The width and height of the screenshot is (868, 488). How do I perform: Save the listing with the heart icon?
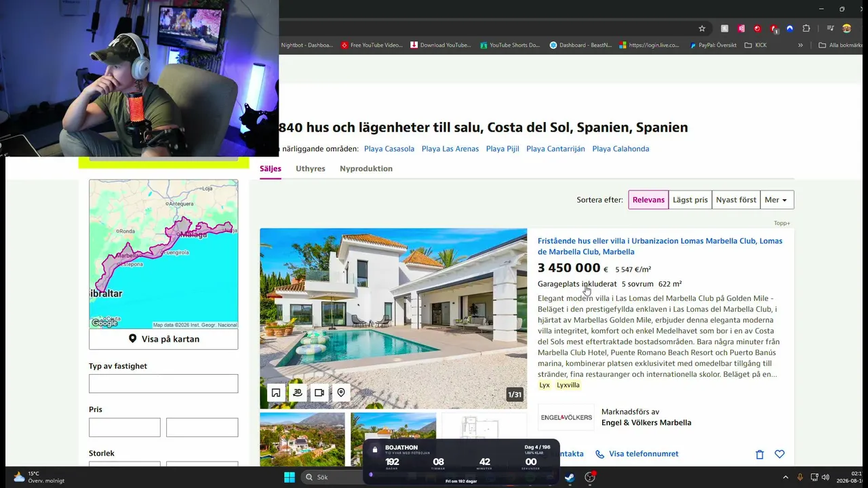point(780,454)
